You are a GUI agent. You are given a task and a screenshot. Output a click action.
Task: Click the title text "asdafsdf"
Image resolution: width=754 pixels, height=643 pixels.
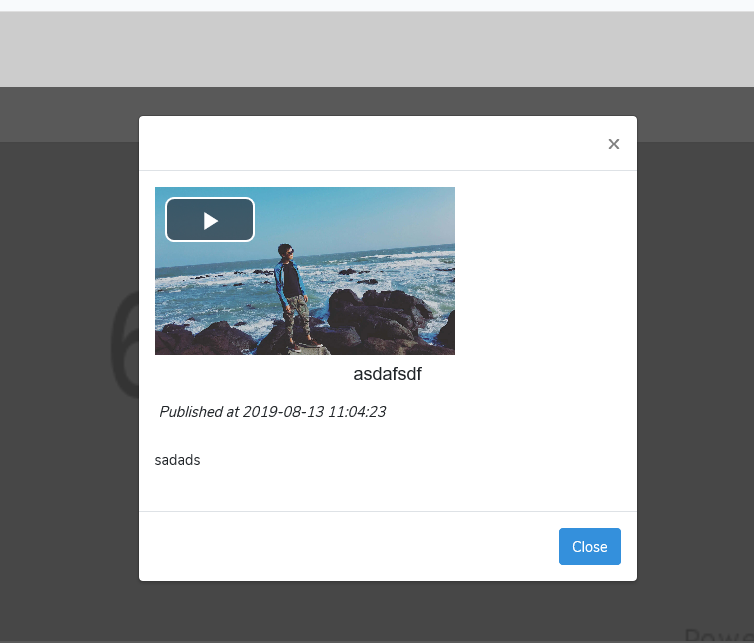coord(387,374)
